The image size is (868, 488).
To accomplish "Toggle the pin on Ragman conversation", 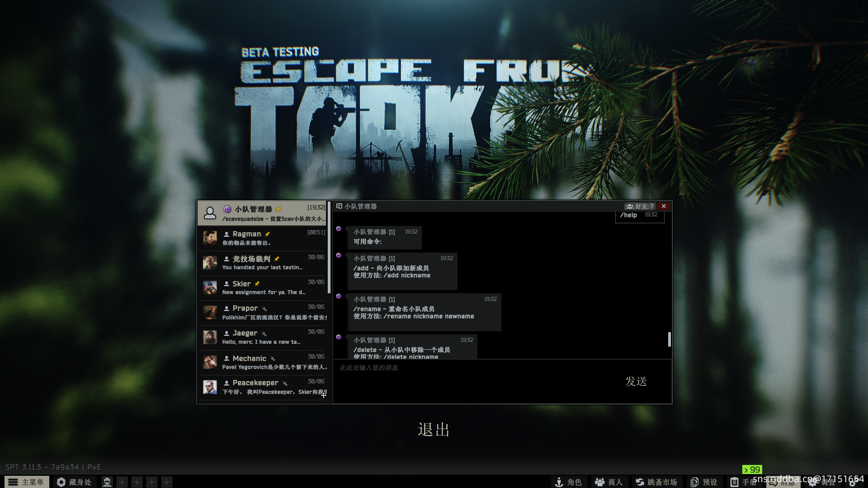I will tap(267, 234).
